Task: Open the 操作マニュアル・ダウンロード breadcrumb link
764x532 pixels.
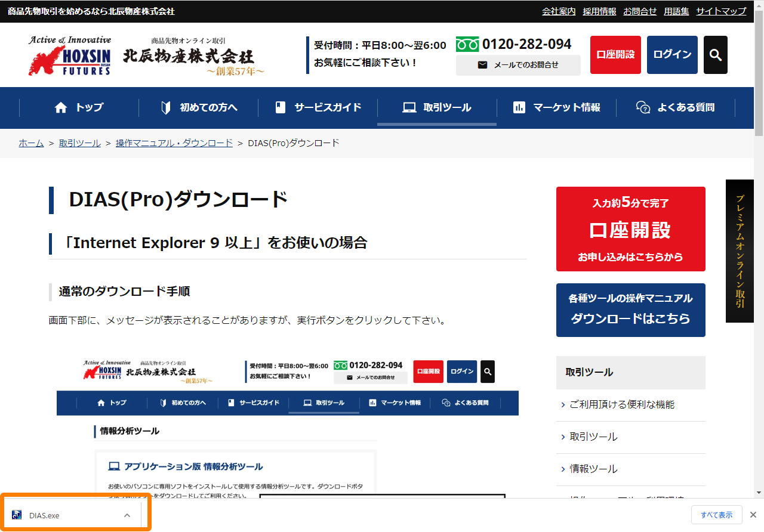Action: click(x=174, y=143)
